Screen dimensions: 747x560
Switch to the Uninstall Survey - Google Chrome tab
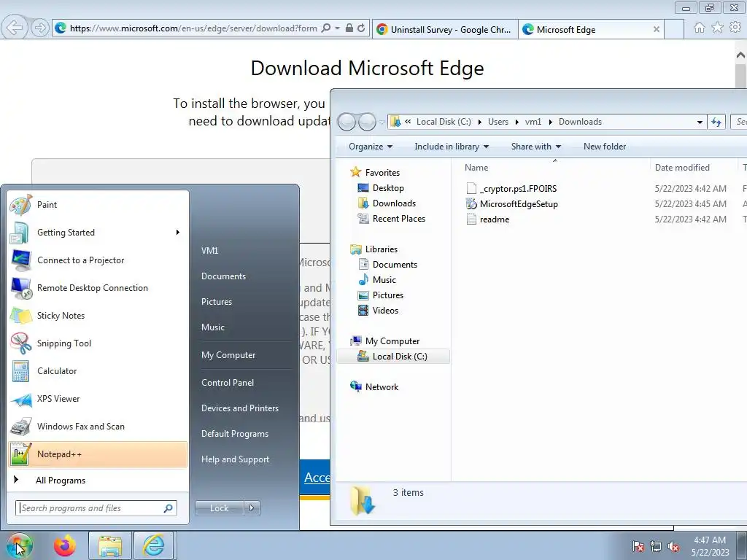point(445,29)
